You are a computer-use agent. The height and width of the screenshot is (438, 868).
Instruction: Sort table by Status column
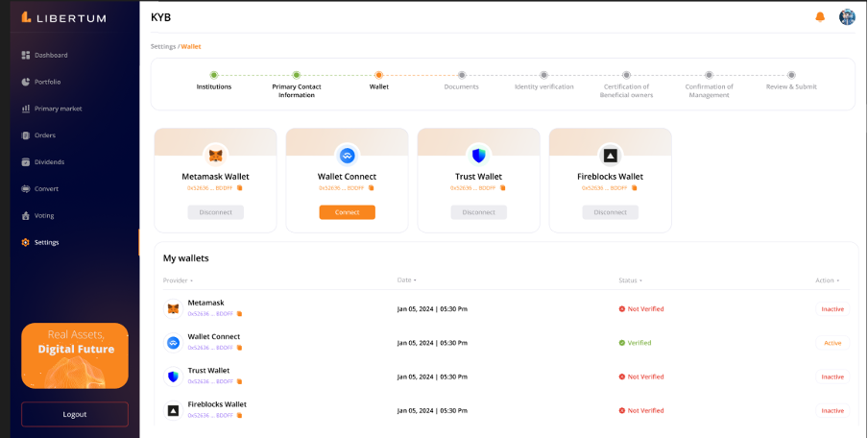630,280
